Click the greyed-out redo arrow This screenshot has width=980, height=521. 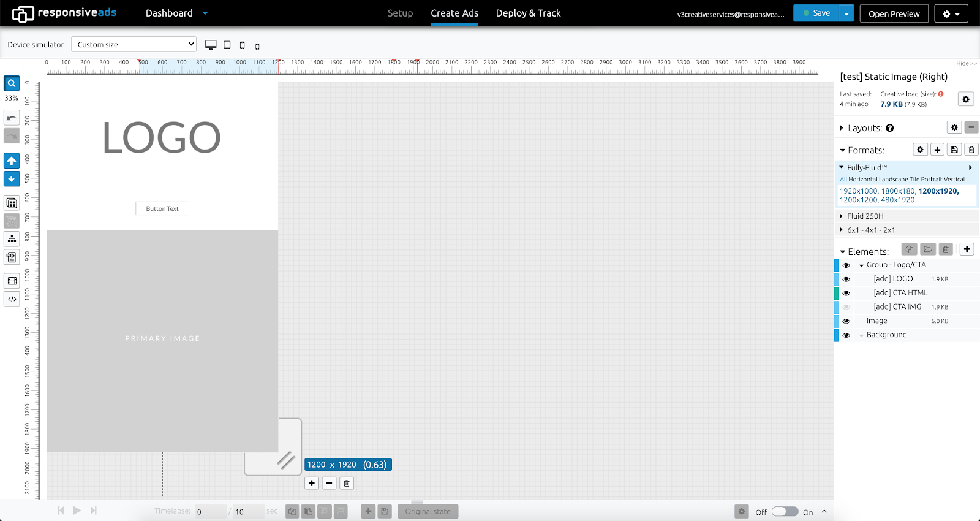(12, 135)
